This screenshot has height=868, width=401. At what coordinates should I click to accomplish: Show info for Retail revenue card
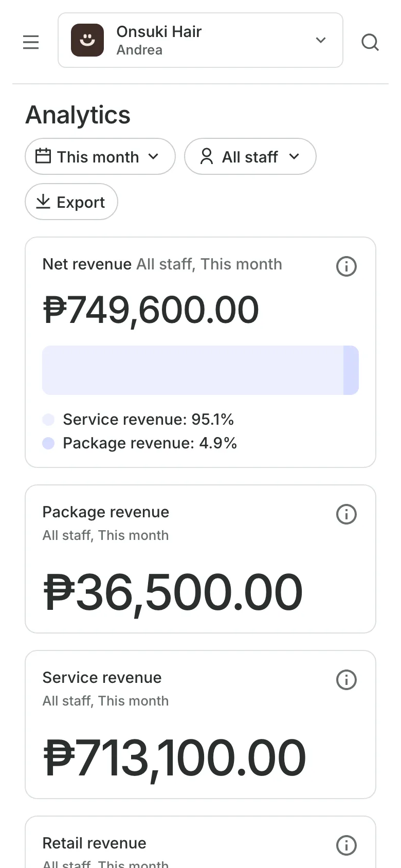[x=347, y=845]
